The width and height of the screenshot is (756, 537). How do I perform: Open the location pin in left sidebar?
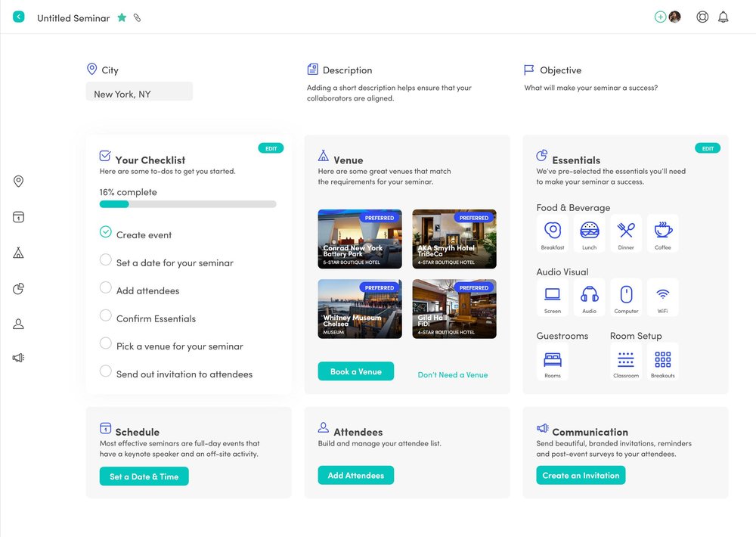point(18,181)
